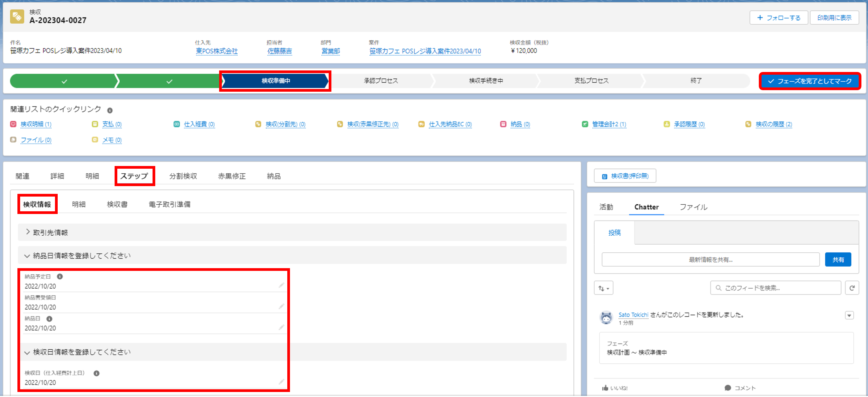The width and height of the screenshot is (868, 397).
Task: Open the feed sort dropdown
Action: pyautogui.click(x=604, y=288)
